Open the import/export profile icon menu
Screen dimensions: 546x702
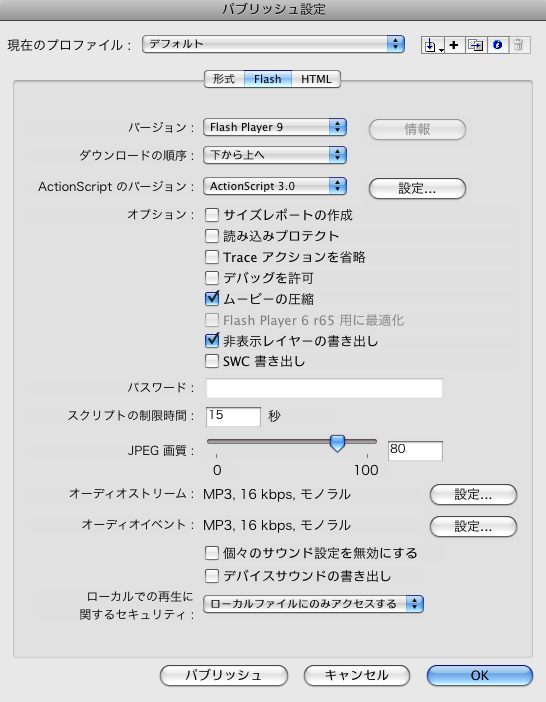pos(432,45)
